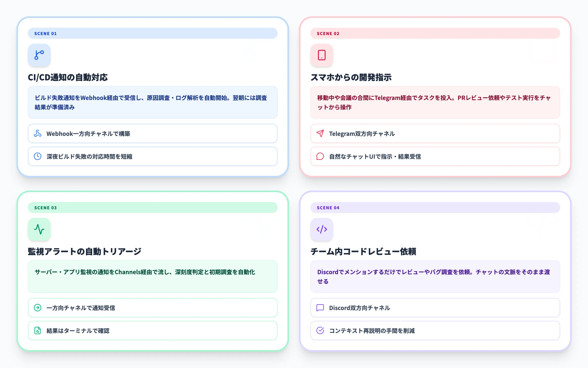
Task: Click the description box about ビルド失敗通知
Action: [x=153, y=102]
